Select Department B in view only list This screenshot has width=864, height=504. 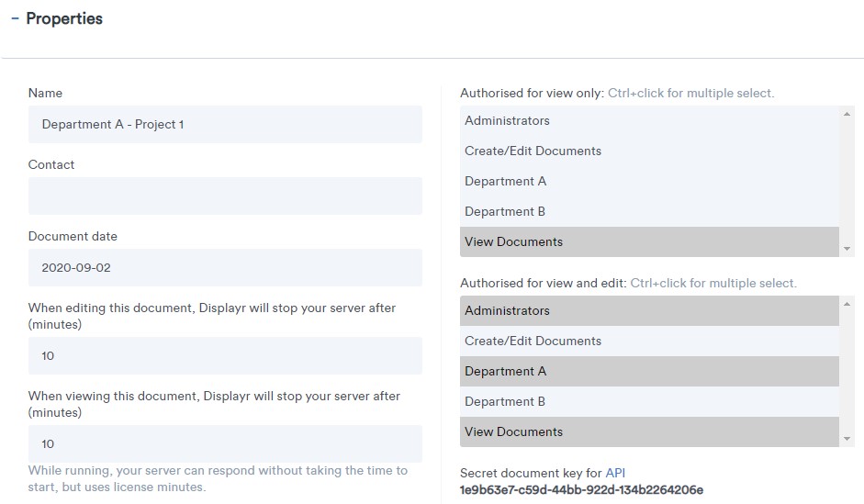click(x=649, y=211)
